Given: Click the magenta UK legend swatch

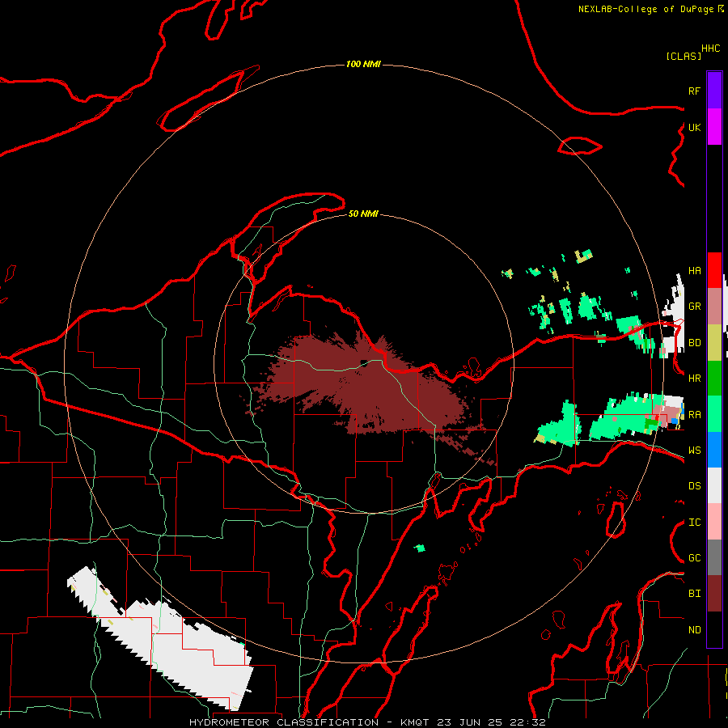Looking at the screenshot, I should pos(714,127).
